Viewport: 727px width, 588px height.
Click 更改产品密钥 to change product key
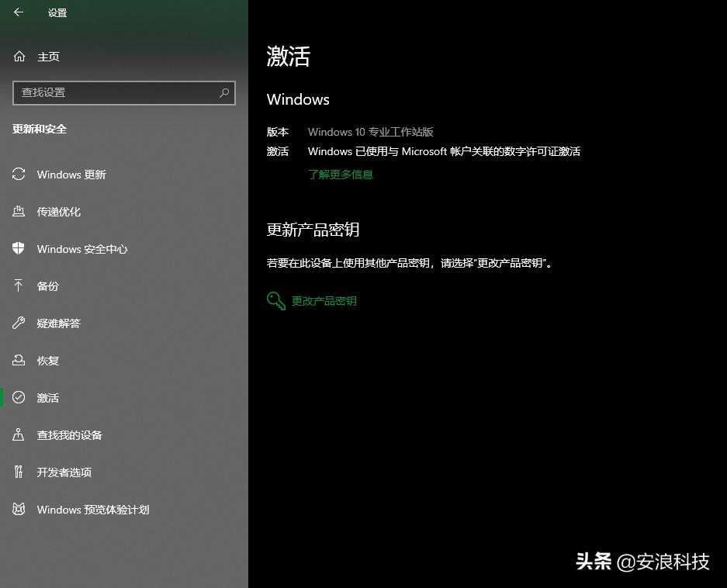pyautogui.click(x=324, y=300)
